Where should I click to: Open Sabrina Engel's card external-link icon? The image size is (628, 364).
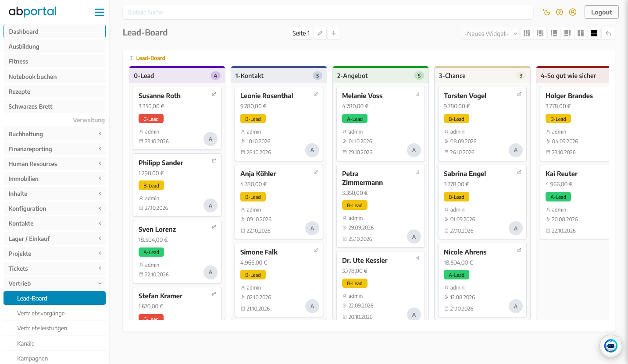click(x=519, y=172)
